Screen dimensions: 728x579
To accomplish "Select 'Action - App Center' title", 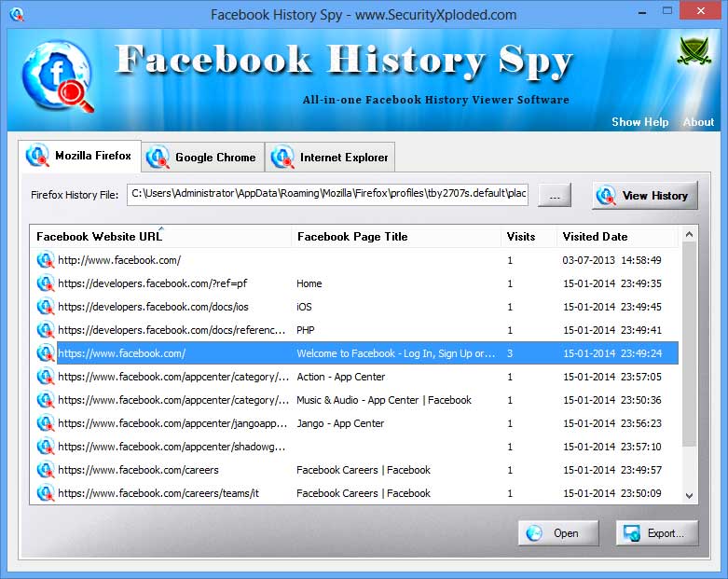I will click(341, 377).
